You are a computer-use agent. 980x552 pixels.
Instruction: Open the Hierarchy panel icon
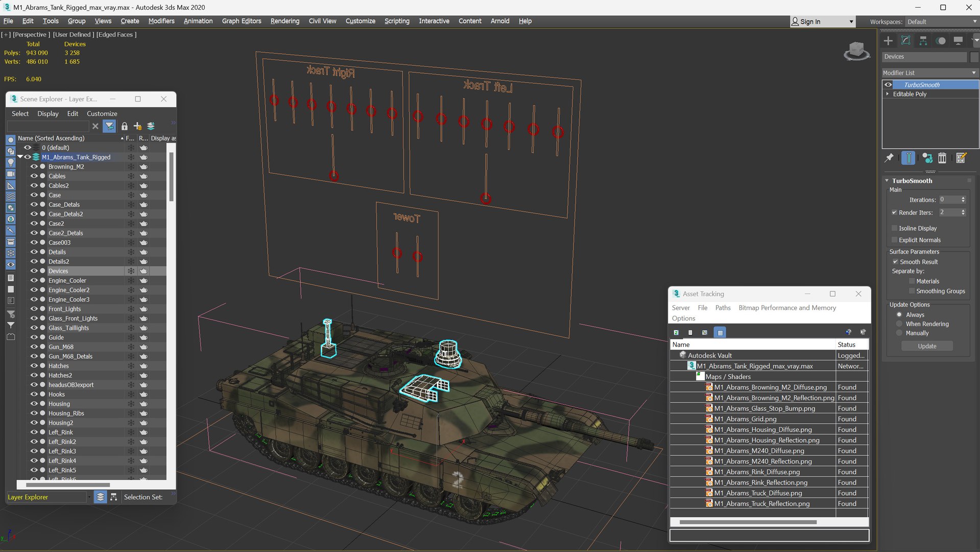tap(923, 40)
